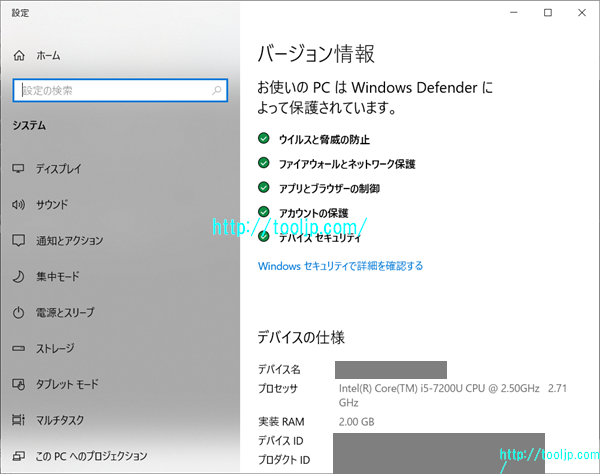Click the notifications speech bubble icon
Viewport: 600px width, 474px height.
[18, 240]
